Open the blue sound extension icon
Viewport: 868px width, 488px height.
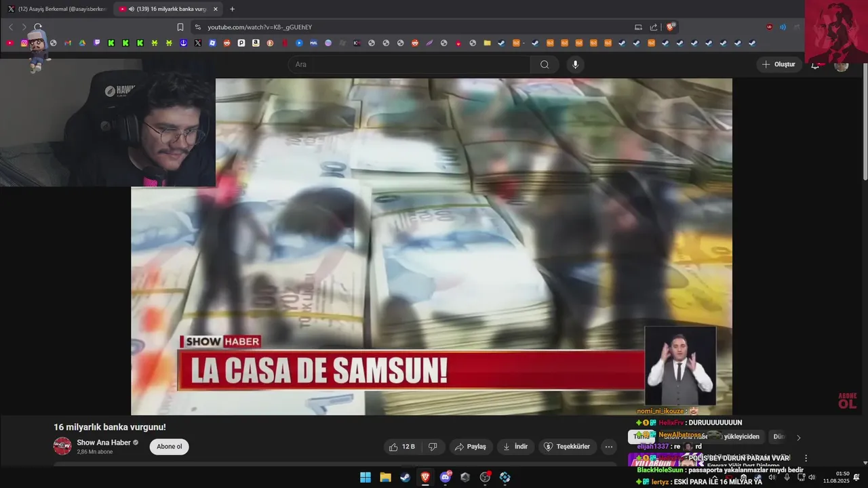pyautogui.click(x=783, y=27)
